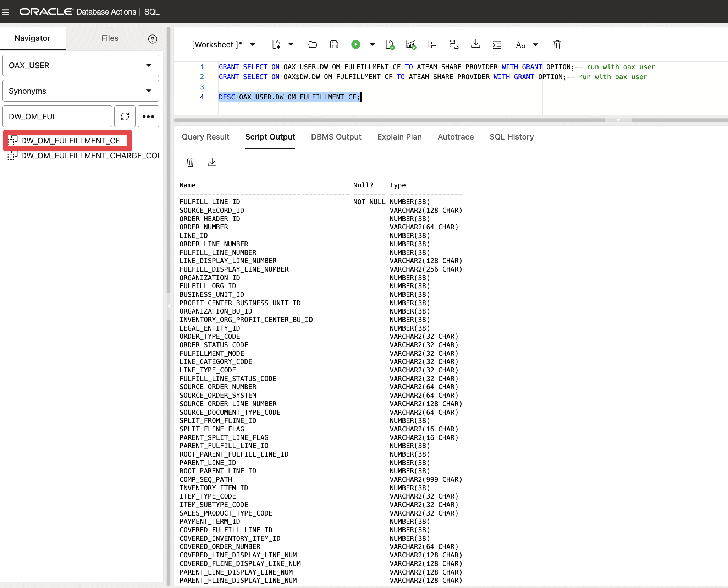Screen dimensions: 728x588
Task: Click the Save worksheet icon
Action: click(334, 44)
